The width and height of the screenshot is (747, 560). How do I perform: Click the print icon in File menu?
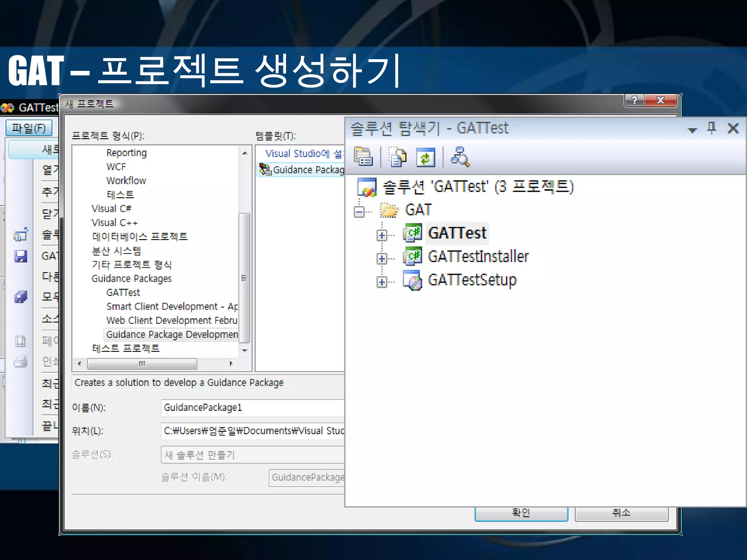(20, 361)
